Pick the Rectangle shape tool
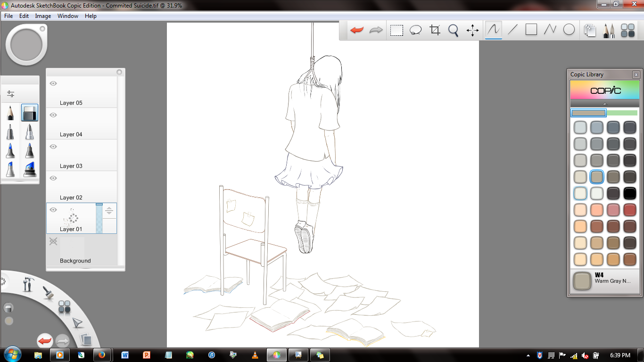This screenshot has width=644, height=362. 531,30
